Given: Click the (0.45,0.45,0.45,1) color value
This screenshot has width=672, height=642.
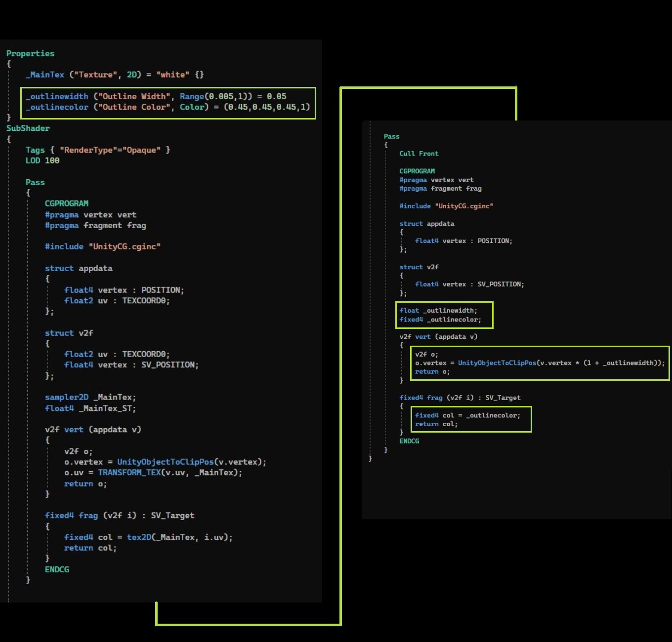Looking at the screenshot, I should [267, 107].
